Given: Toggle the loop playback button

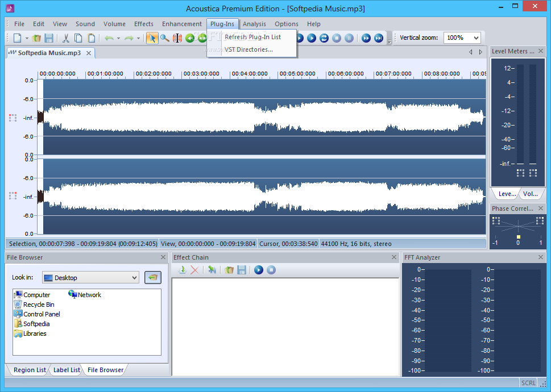Looking at the screenshot, I should [324, 38].
